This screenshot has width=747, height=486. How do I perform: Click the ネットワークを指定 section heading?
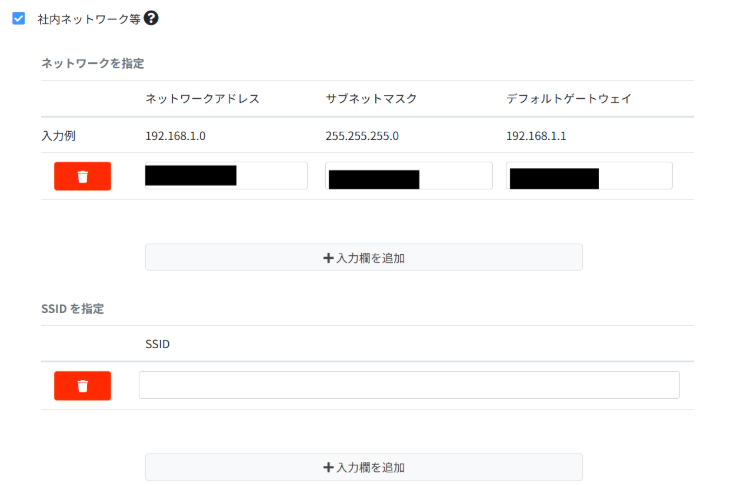(92, 63)
